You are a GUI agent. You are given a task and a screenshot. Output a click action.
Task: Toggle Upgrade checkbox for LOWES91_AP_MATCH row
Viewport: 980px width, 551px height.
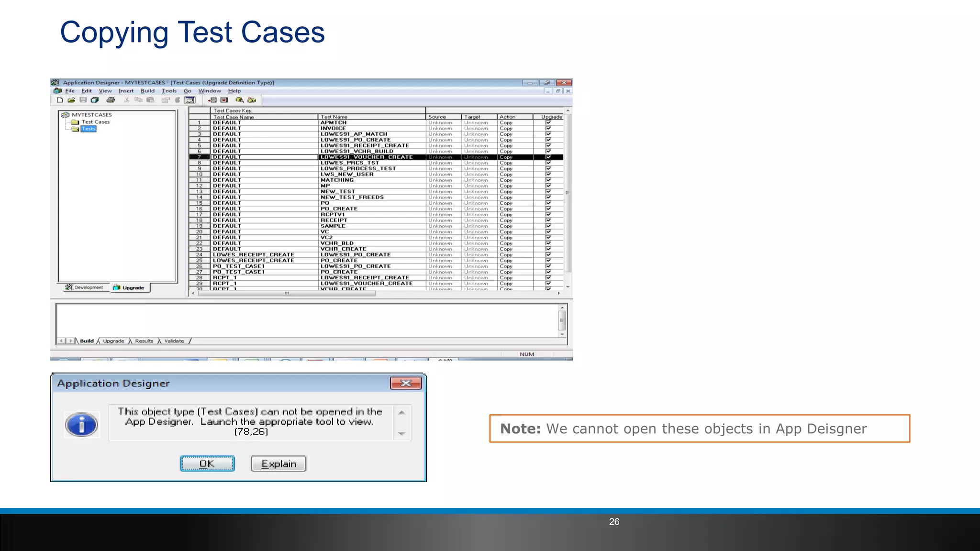[x=548, y=134]
